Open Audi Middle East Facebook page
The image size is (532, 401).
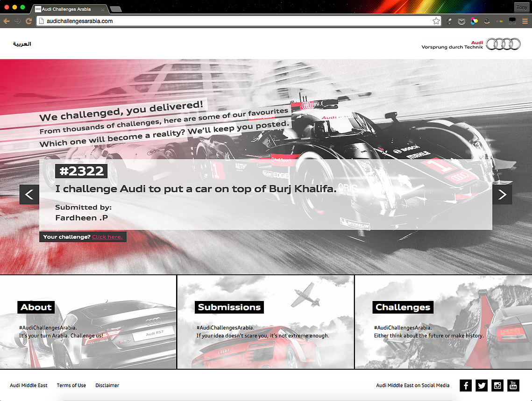(x=466, y=386)
